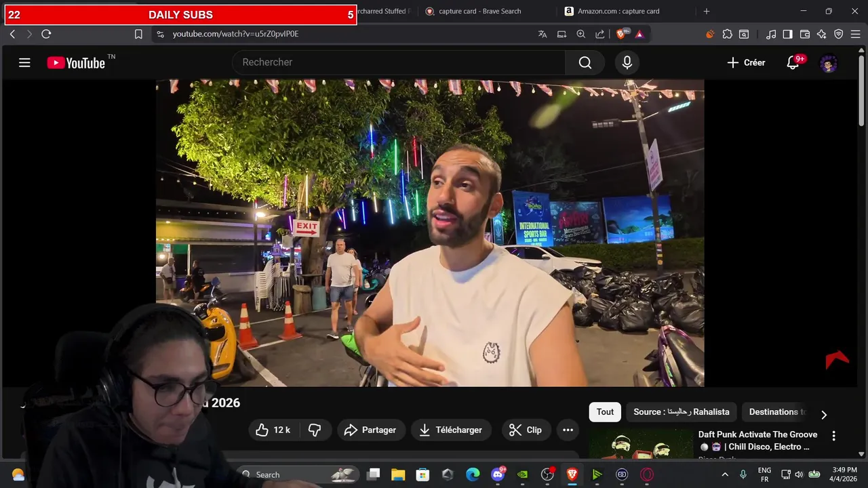Share this page via the share icon

600,34
